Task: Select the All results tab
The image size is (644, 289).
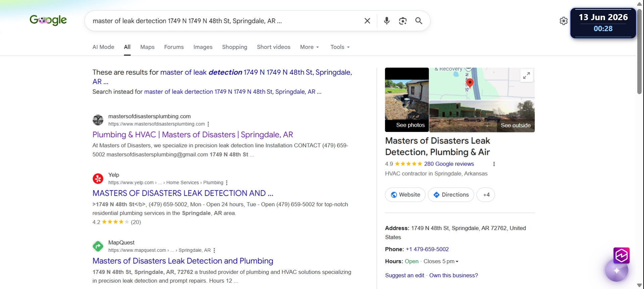Action: pyautogui.click(x=127, y=47)
